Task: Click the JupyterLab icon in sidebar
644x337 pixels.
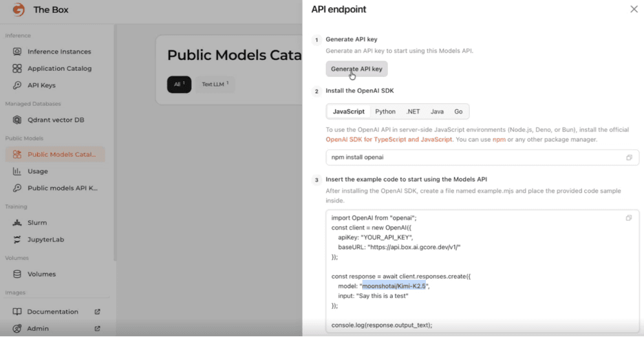Action: point(17,239)
